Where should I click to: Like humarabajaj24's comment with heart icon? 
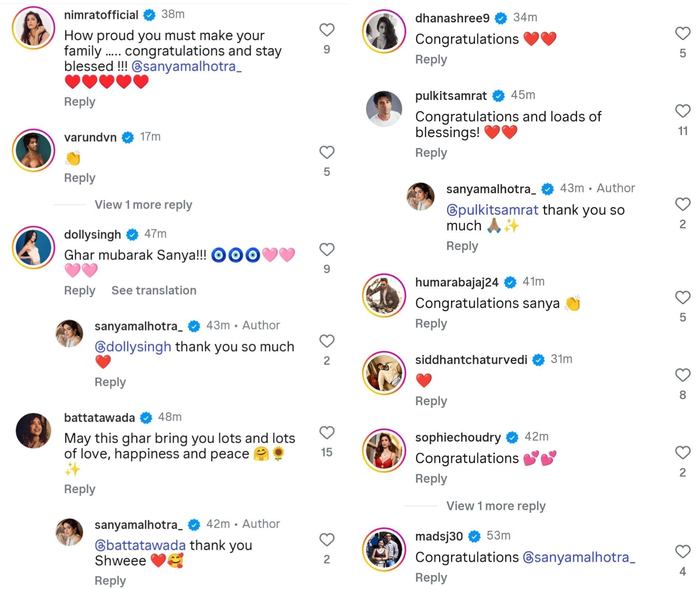(x=682, y=297)
